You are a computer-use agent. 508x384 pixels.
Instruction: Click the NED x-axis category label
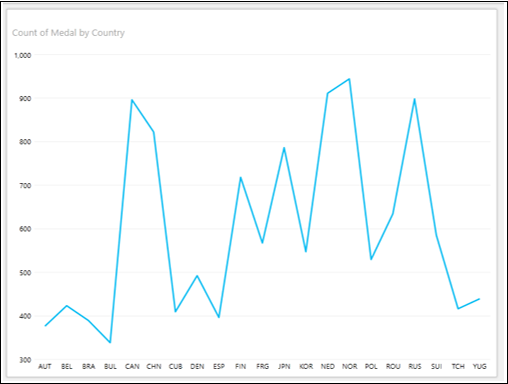pos(328,366)
